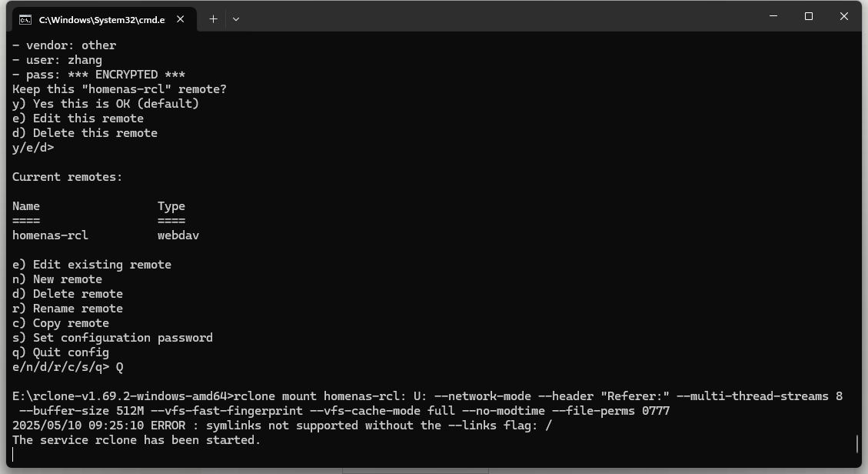Click the scrollbar thumb at the right edge
868x474 pixels.
click(857, 443)
